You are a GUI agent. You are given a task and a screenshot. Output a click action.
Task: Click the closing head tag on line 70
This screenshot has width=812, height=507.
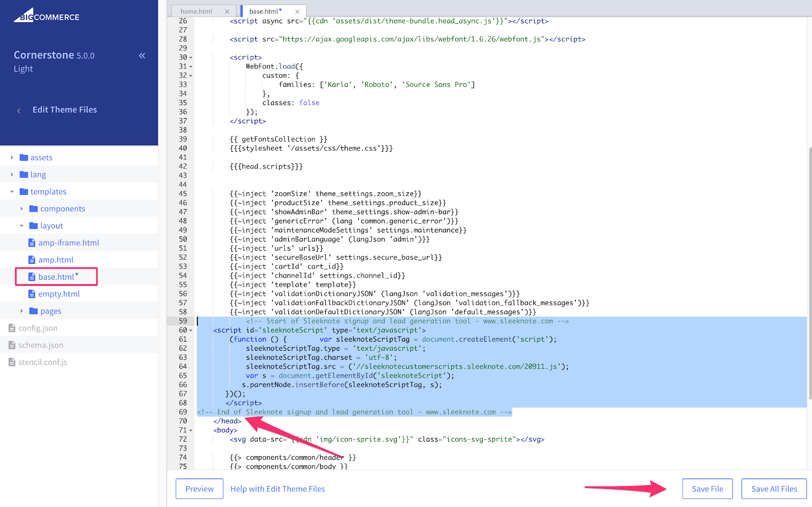[x=227, y=421]
